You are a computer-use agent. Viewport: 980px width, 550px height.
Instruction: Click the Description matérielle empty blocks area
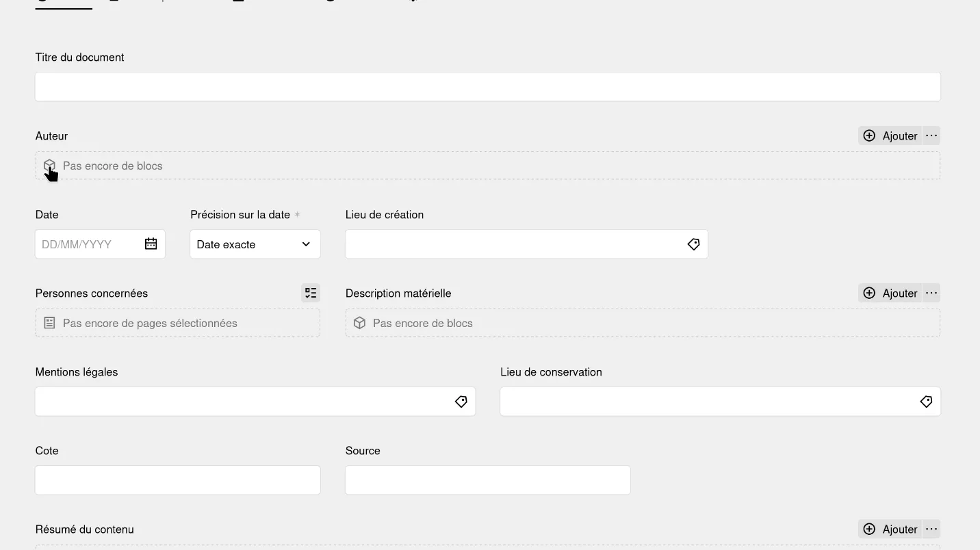[643, 323]
